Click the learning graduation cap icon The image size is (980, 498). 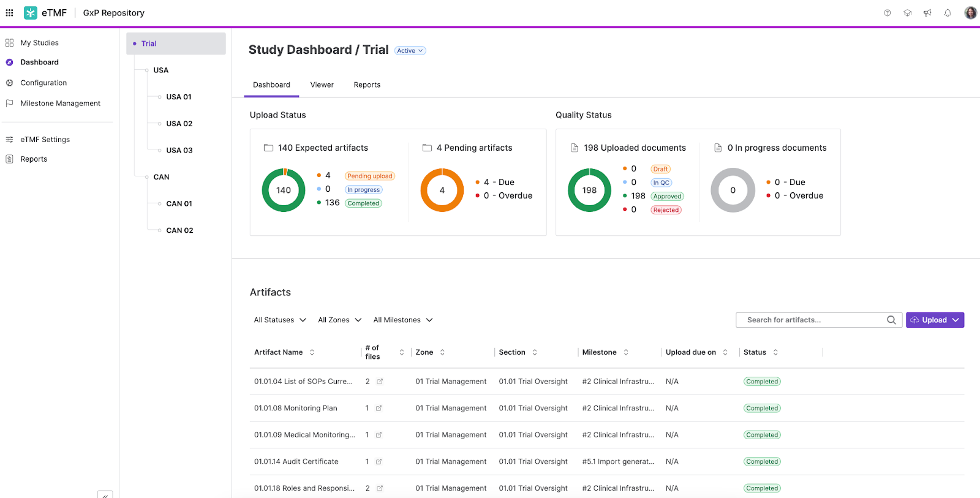(907, 13)
